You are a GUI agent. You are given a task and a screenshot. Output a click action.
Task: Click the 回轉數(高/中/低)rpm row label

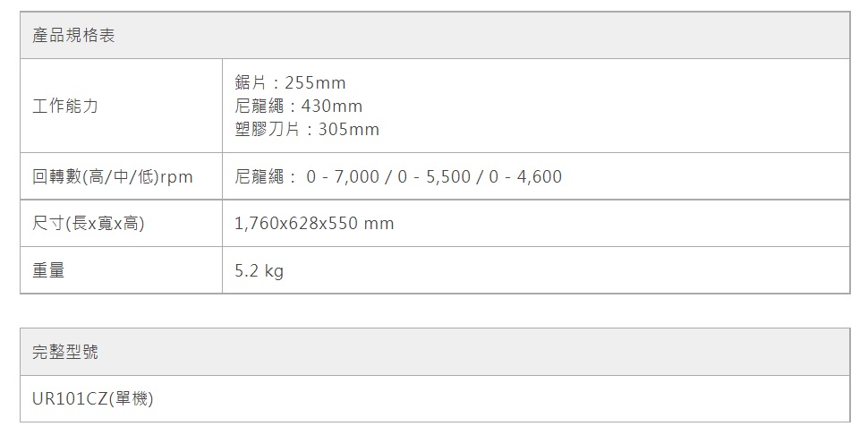tap(113, 176)
